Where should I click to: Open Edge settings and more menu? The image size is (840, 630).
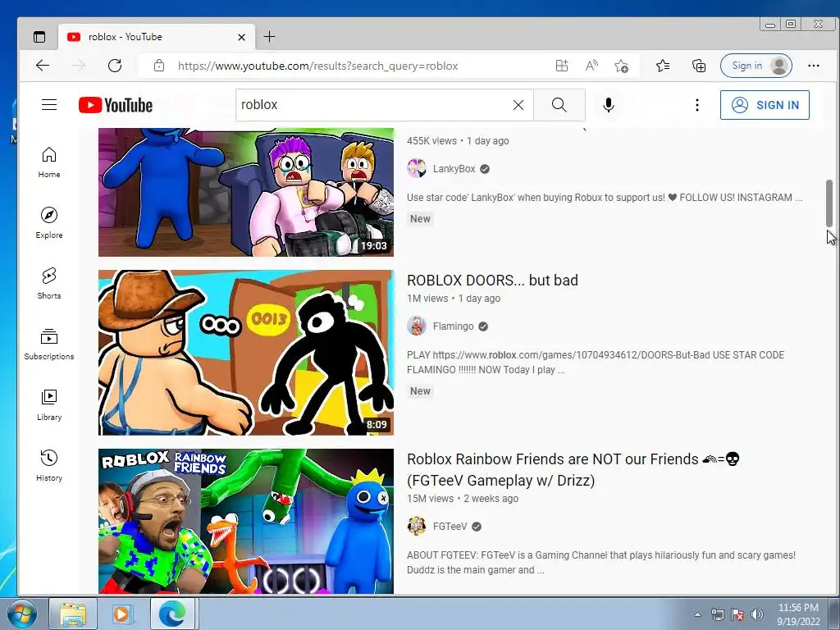(813, 66)
